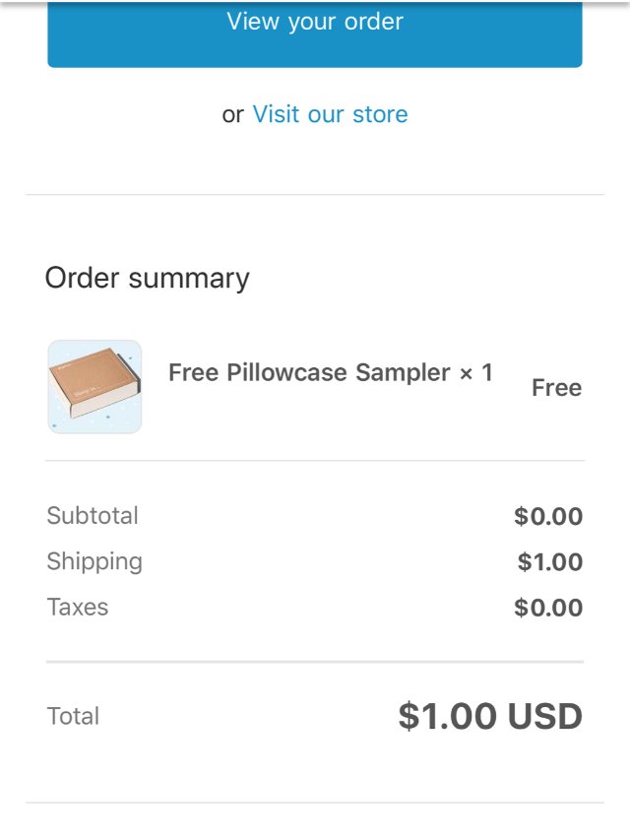The image size is (630, 840).
Task: Select the $0.00 taxes amount
Action: click(548, 608)
